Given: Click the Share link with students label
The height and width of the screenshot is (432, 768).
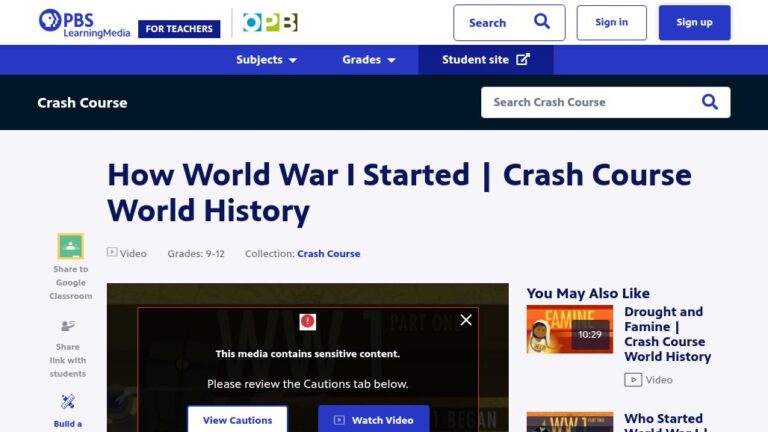Looking at the screenshot, I should tap(68, 360).
